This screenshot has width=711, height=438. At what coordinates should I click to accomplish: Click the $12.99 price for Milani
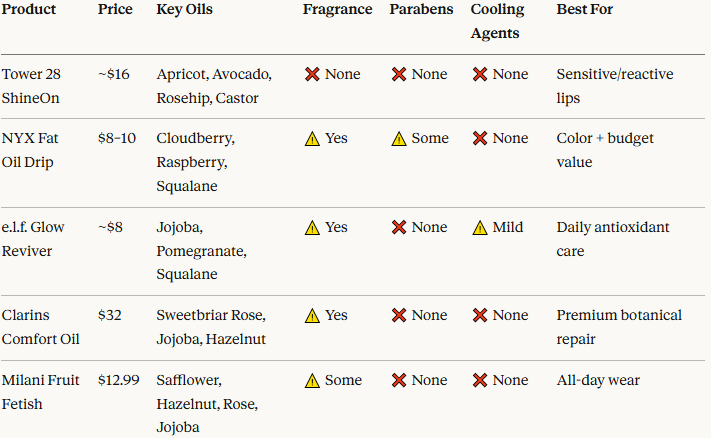click(x=118, y=380)
